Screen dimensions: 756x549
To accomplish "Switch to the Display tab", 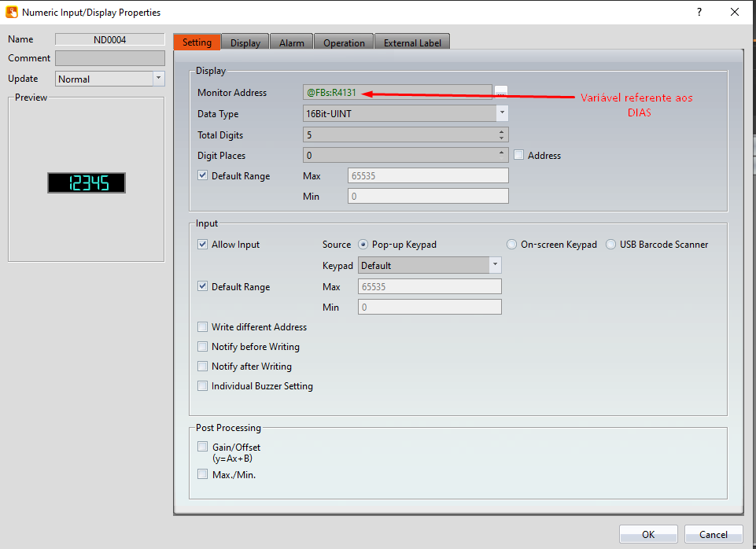I will tap(245, 42).
